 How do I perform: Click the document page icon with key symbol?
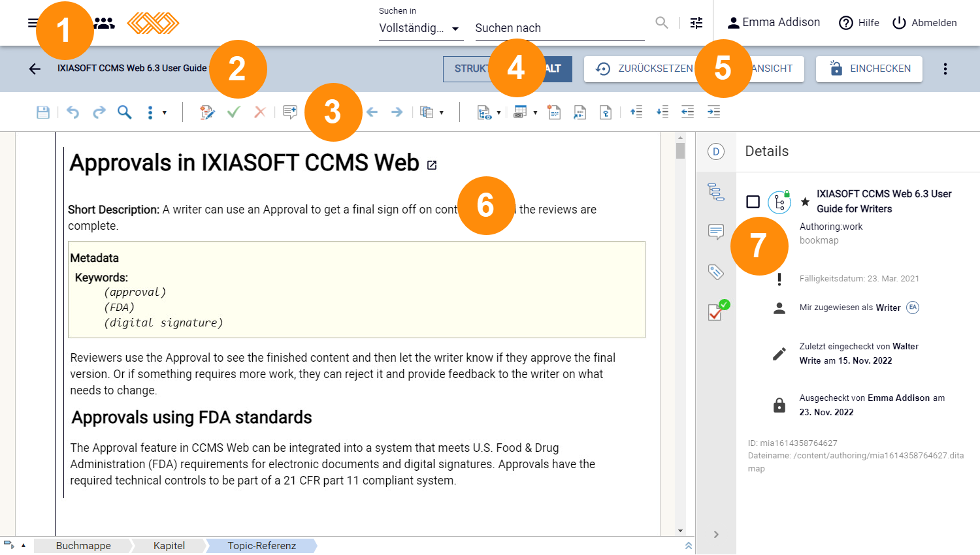tap(606, 112)
